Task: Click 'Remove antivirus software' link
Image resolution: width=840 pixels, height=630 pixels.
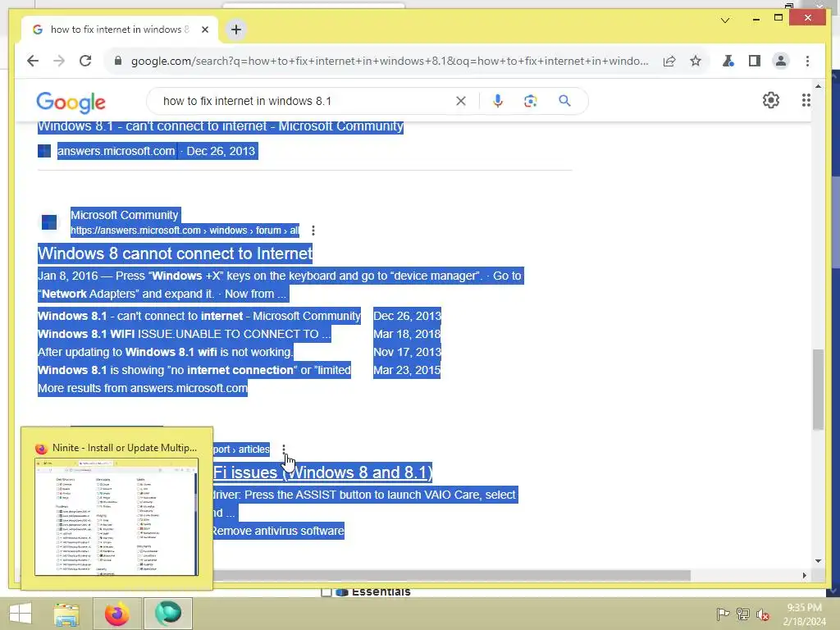Action: (x=277, y=531)
